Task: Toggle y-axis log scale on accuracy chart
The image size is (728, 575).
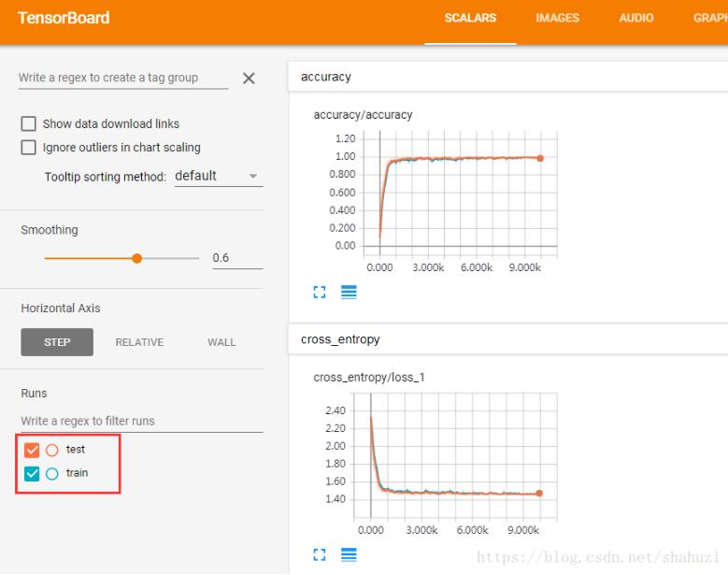Action: click(349, 292)
